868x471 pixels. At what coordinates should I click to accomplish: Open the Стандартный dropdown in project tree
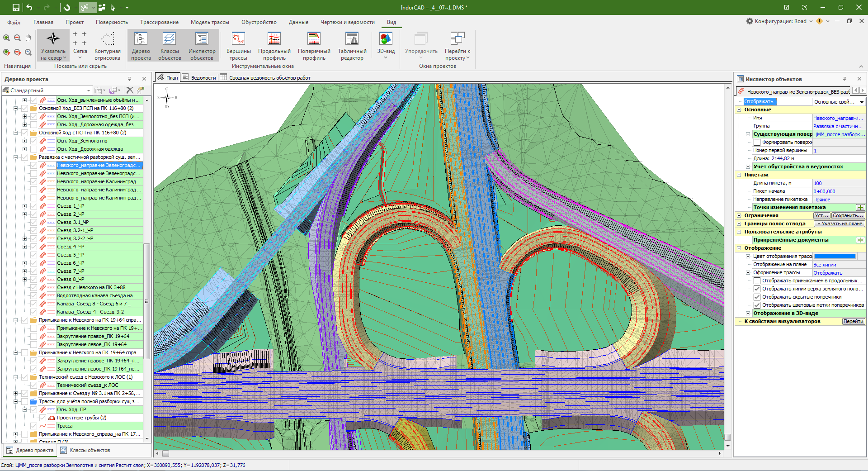[89, 90]
